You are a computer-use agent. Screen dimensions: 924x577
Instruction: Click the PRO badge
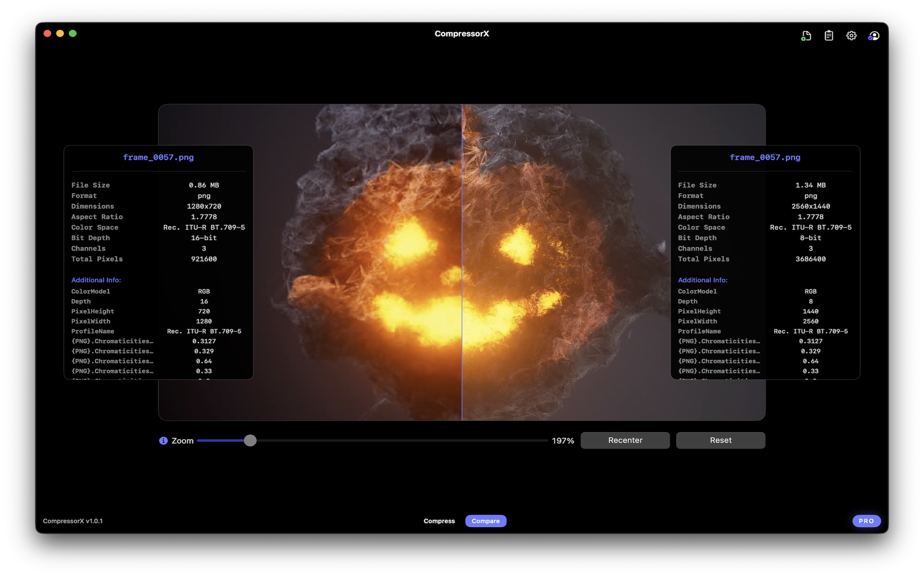[866, 520]
